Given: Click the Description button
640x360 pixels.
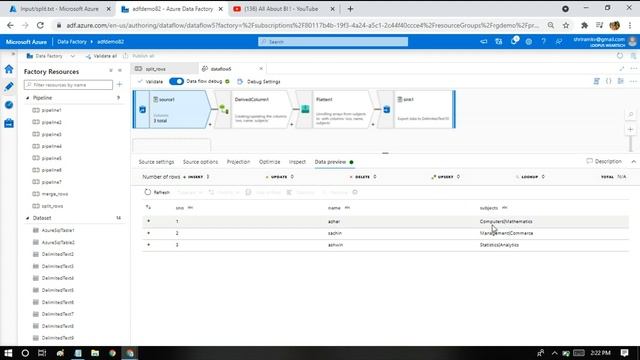Looking at the screenshot, I should click(x=604, y=162).
